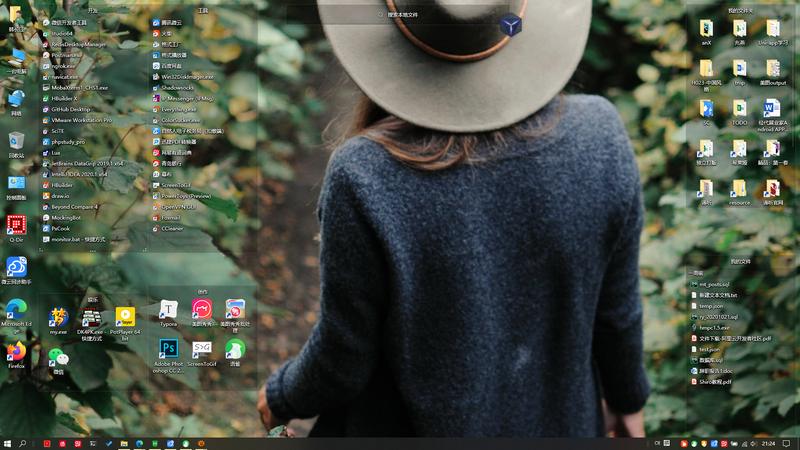This screenshot has height=450, width=800.
Task: Launch JetBrains DataGrip 2019.1 x64
Action: (x=83, y=163)
